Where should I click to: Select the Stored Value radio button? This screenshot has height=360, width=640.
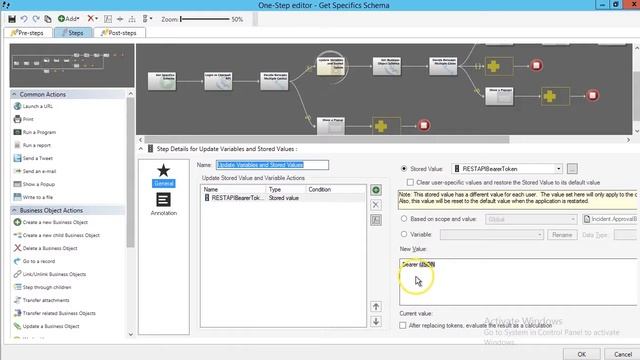point(404,169)
